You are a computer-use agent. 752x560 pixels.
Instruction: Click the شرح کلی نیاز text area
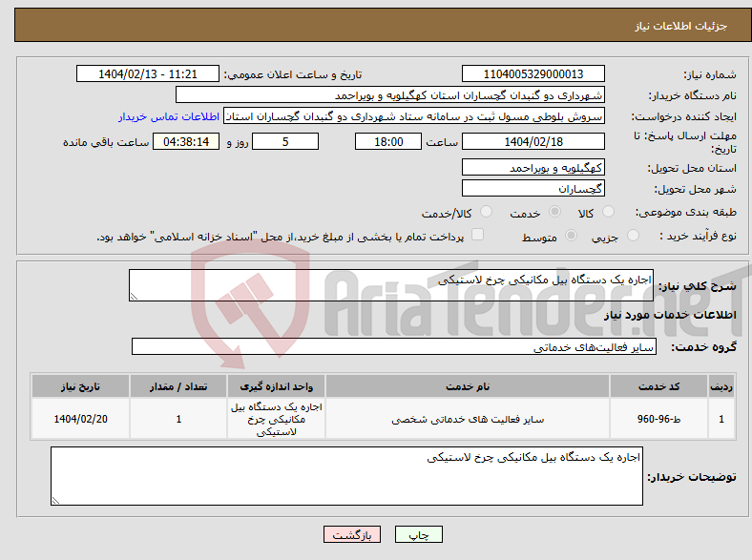(x=391, y=285)
